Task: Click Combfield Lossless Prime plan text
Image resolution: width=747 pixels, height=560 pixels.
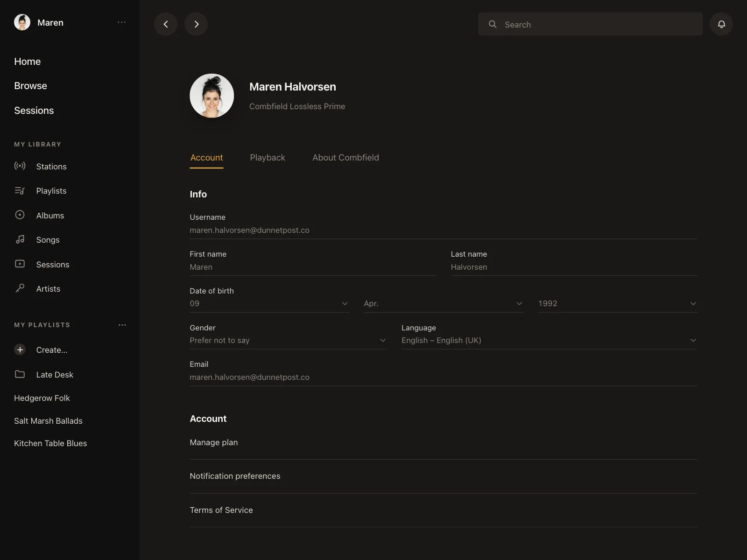Action: [x=297, y=106]
